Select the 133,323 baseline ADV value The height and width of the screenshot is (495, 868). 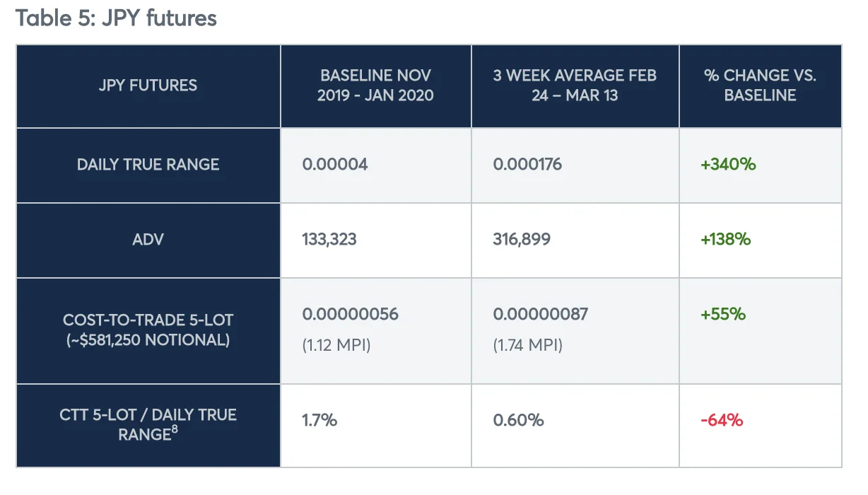(329, 240)
